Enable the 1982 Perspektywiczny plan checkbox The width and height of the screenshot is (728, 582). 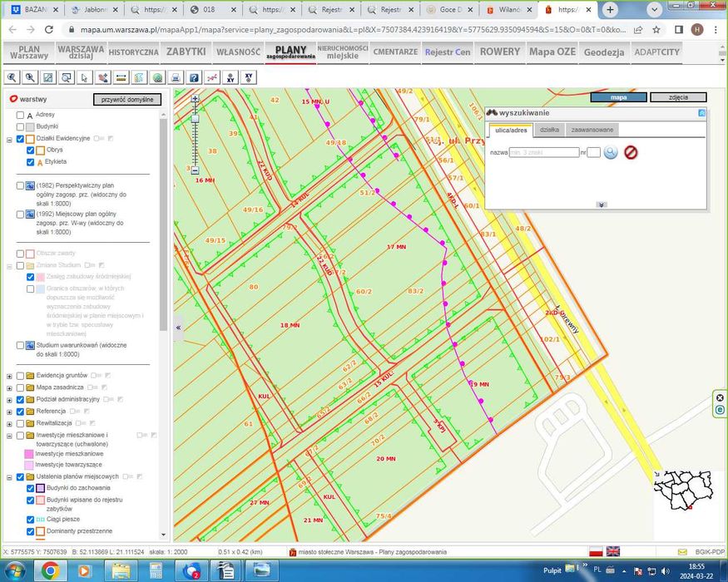[x=20, y=185]
